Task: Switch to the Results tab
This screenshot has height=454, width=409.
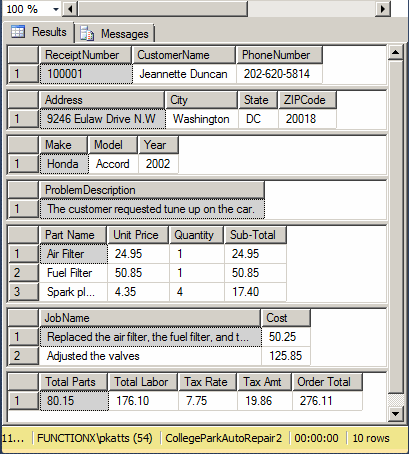Action: click(39, 32)
